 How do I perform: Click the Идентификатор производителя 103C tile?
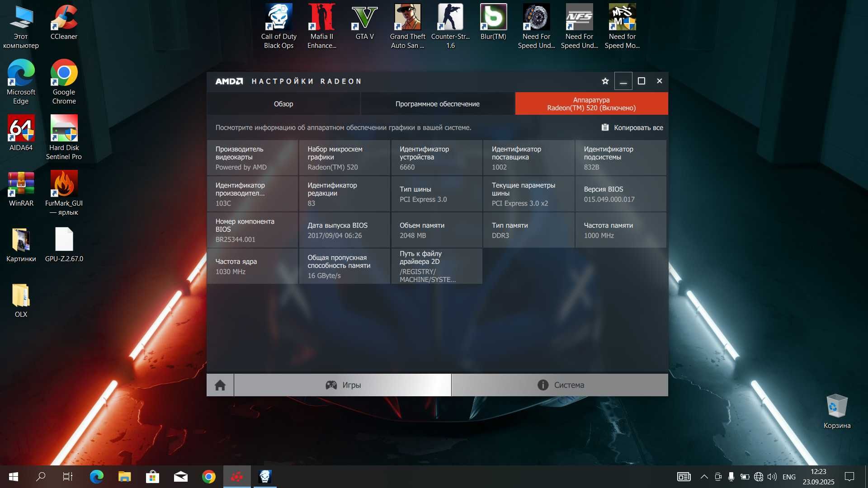[x=252, y=194]
